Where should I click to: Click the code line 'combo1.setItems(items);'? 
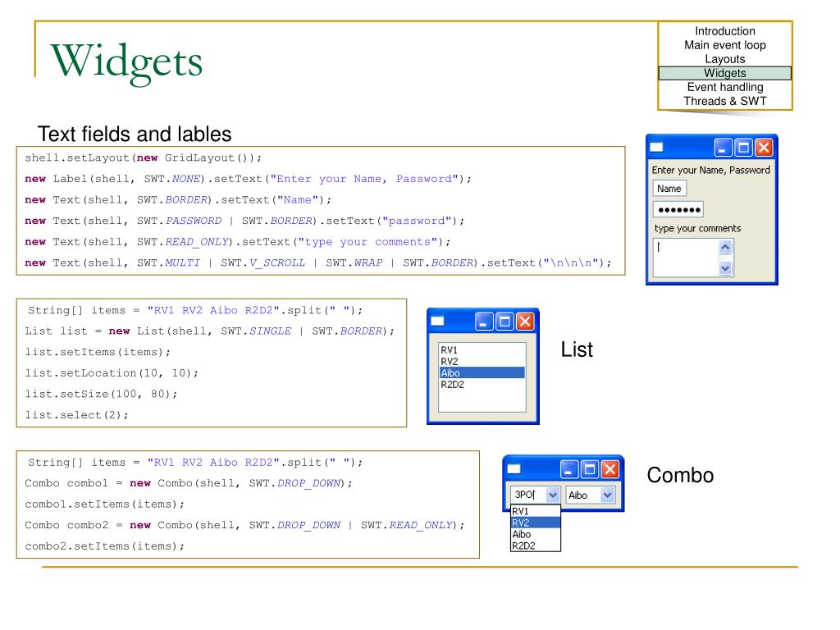(104, 504)
